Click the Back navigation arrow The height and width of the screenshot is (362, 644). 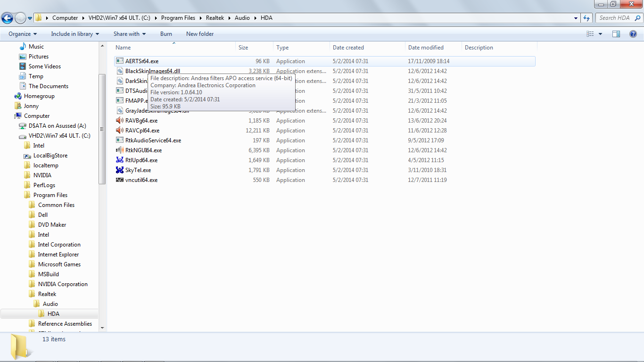pyautogui.click(x=8, y=18)
